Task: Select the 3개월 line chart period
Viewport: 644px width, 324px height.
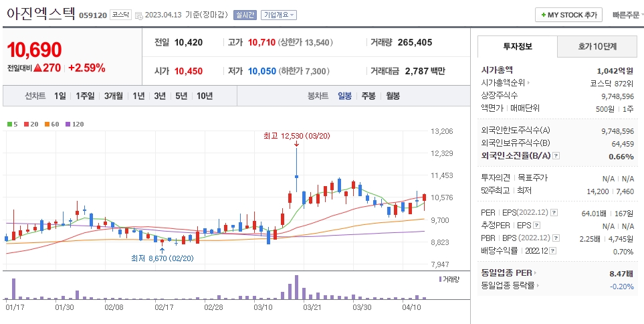Action: coord(114,96)
